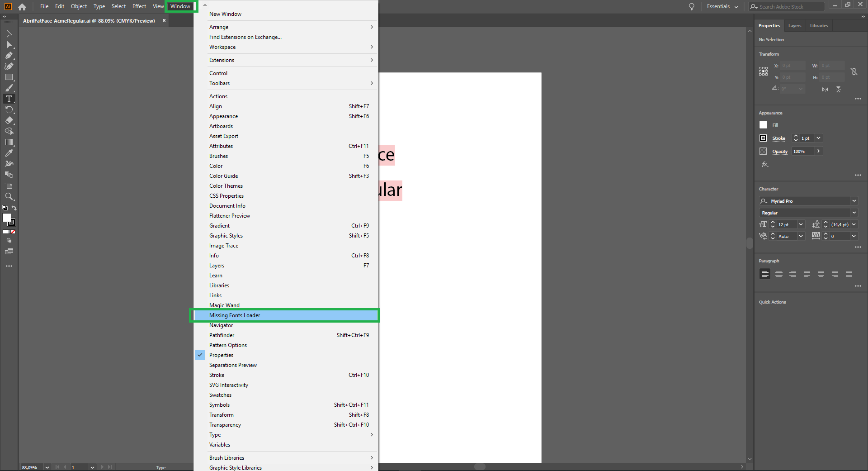Select the Type tool

click(x=9, y=99)
